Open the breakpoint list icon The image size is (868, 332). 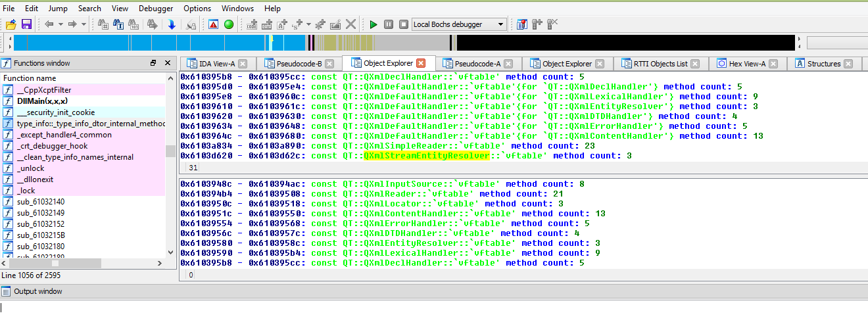point(522,24)
